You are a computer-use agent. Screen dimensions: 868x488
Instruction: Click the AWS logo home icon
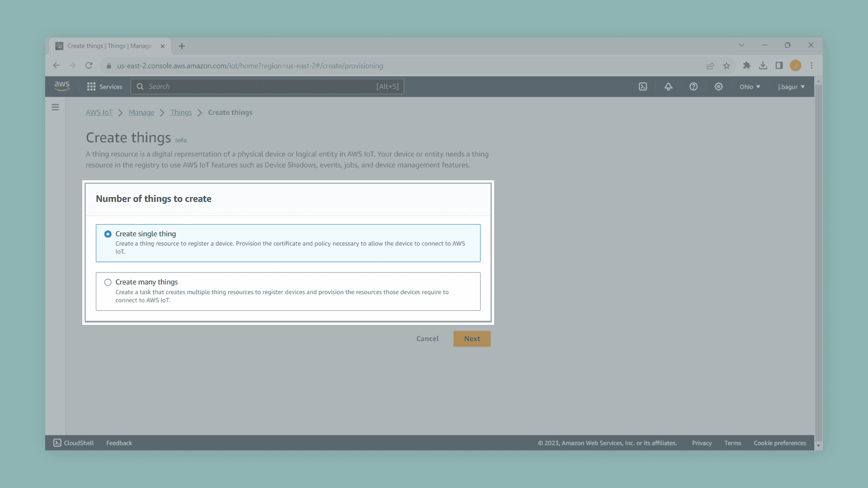coord(62,86)
